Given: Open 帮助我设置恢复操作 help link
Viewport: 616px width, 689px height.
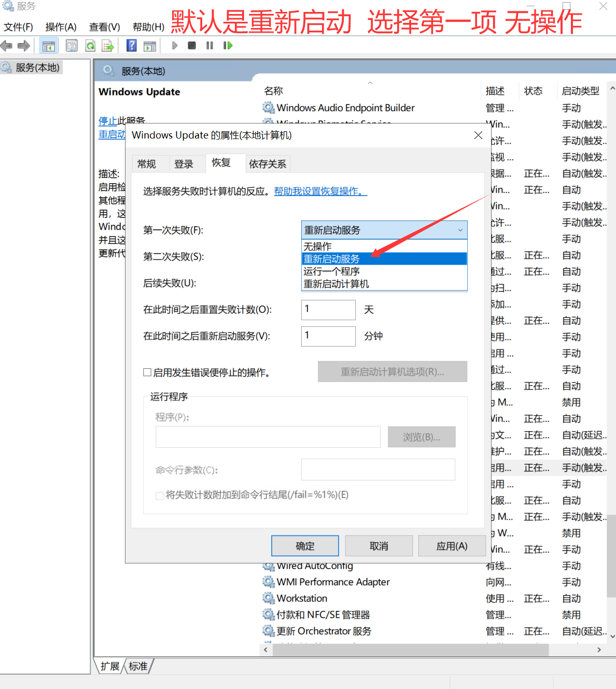Looking at the screenshot, I should coord(320,191).
